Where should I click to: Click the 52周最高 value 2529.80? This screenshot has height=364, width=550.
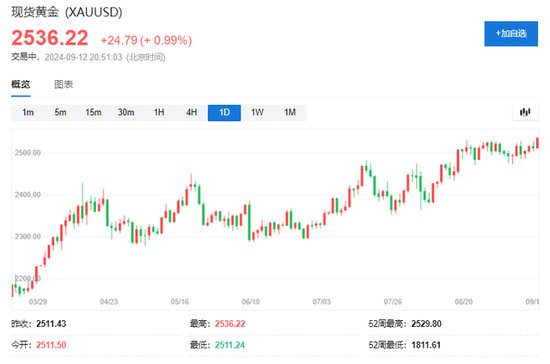click(x=426, y=324)
